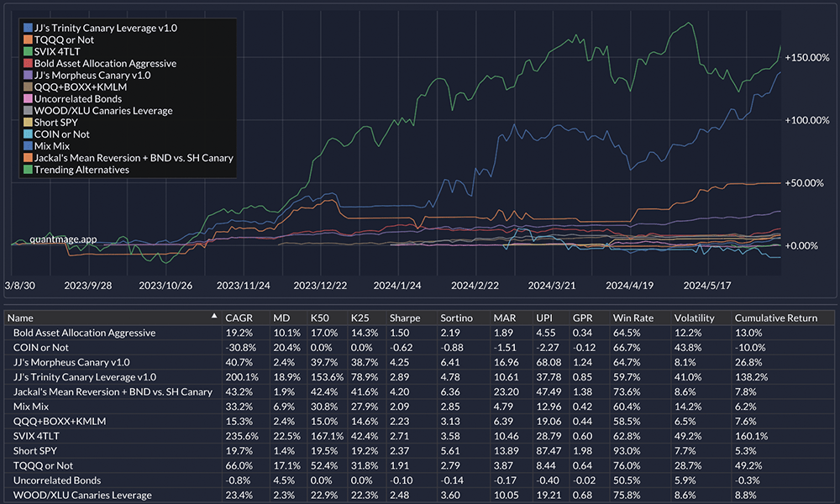Select the COIN or Not row name

(40, 348)
